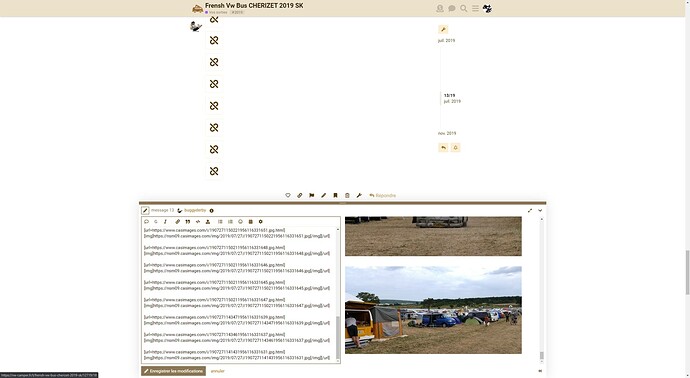The width and height of the screenshot is (690, 378).
Task: Open the post admin wrench actions
Action: tap(359, 195)
